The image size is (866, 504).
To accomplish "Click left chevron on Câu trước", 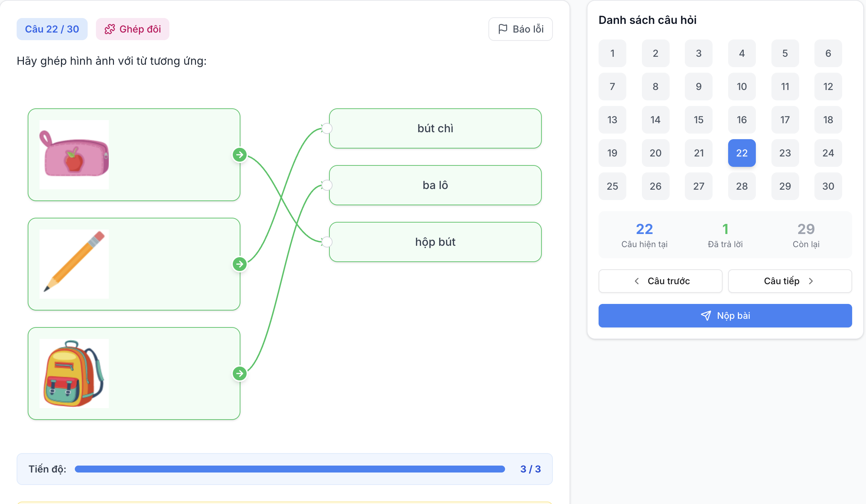I will (637, 281).
